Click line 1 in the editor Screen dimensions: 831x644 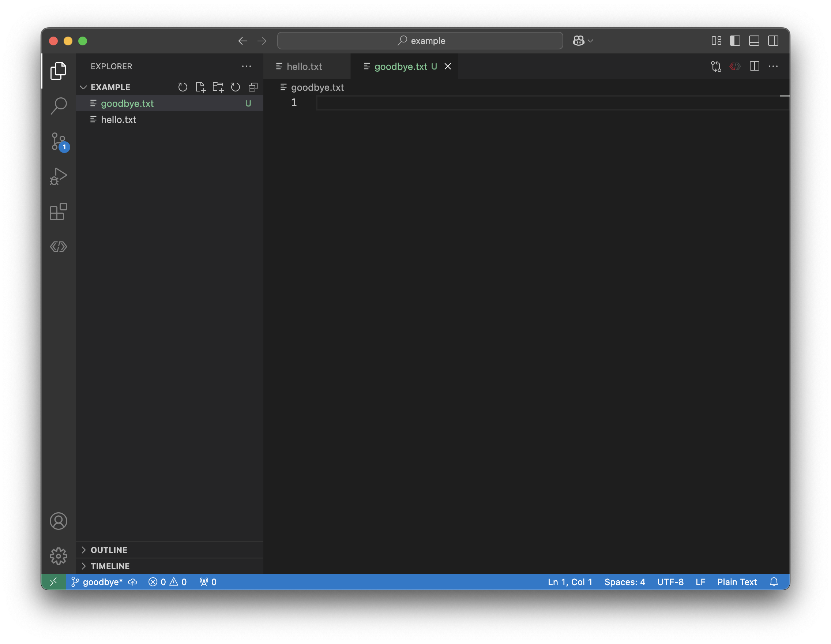click(548, 103)
